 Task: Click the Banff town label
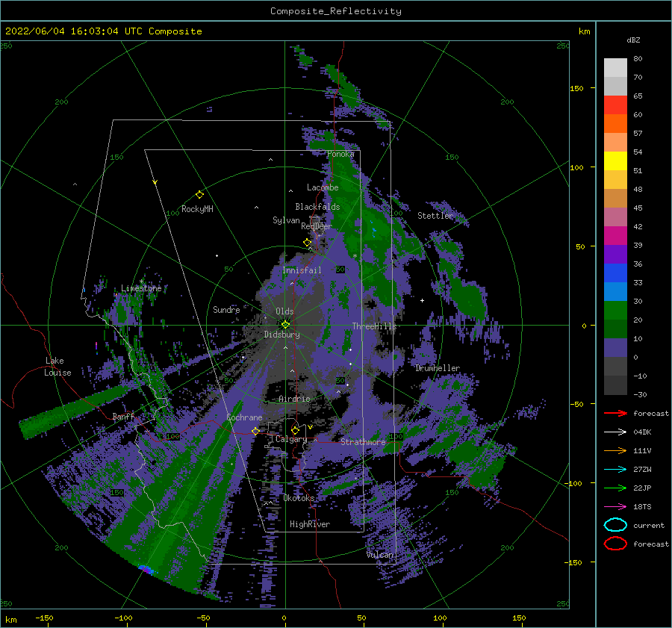pyautogui.click(x=123, y=416)
